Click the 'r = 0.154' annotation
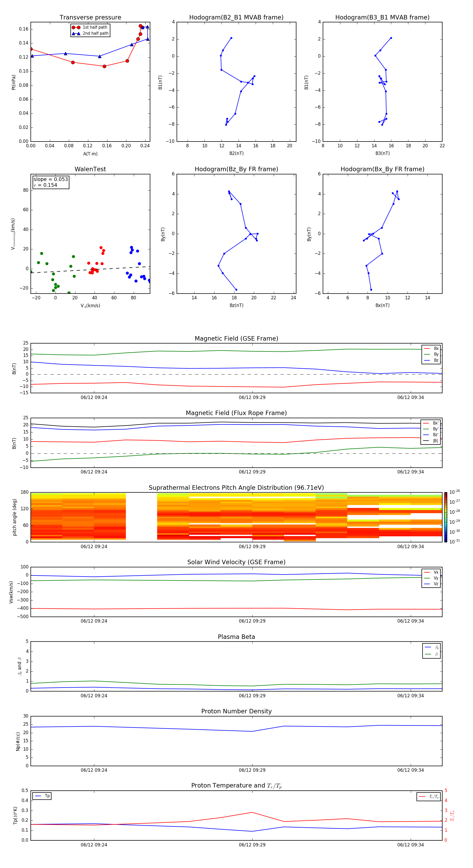The width and height of the screenshot is (473, 868). (45, 185)
